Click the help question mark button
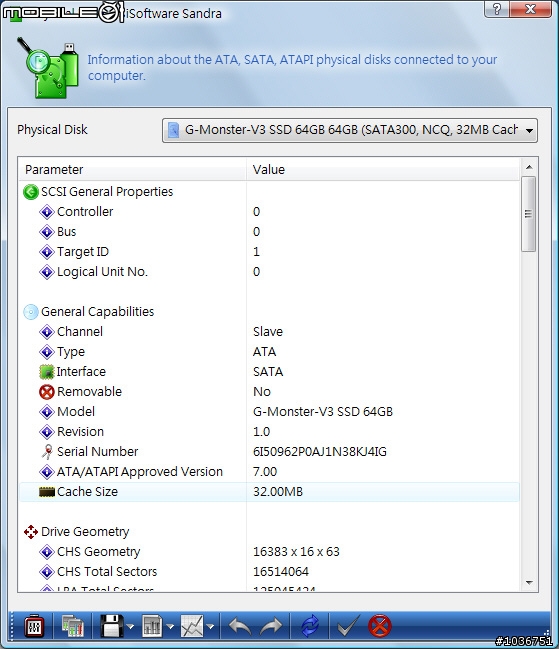Image resolution: width=559 pixels, height=649 pixels. tap(497, 9)
